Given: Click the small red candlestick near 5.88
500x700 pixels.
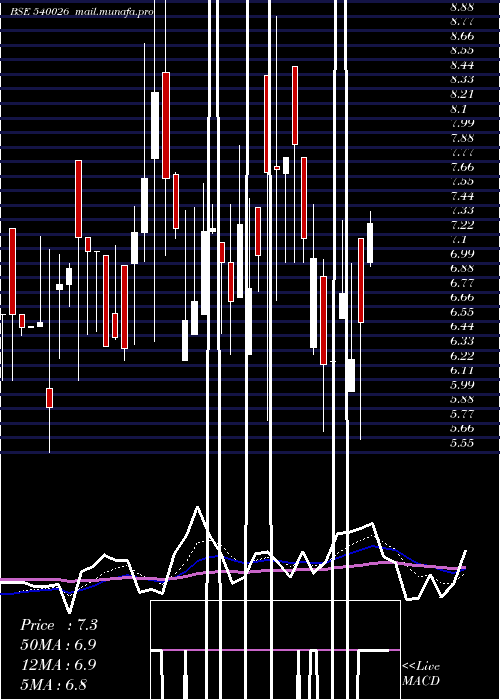Looking at the screenshot, I should (x=50, y=398).
